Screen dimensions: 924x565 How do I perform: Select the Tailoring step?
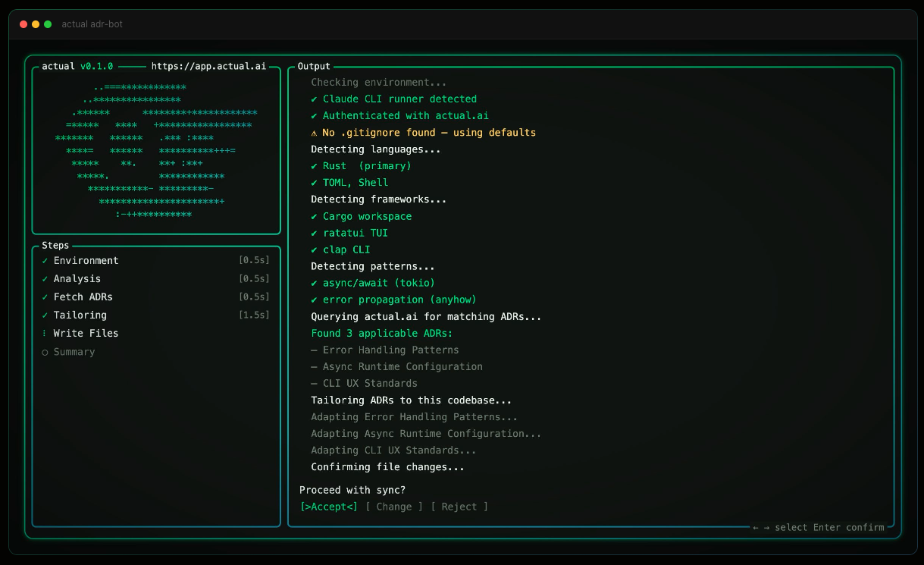80,315
